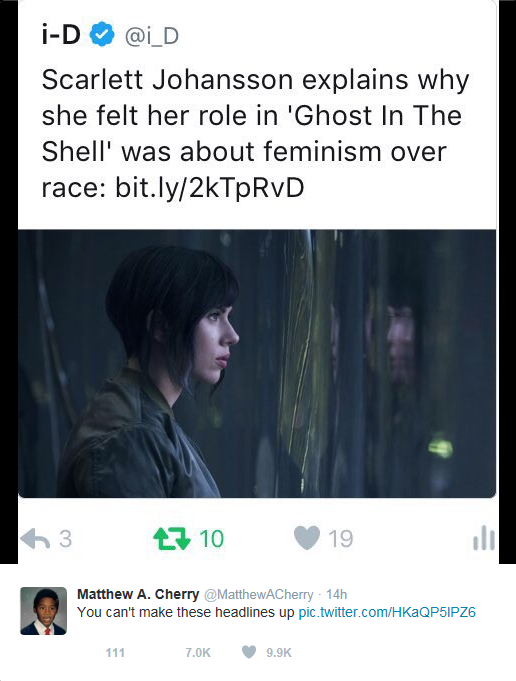Open the i-D account name
The image size is (516, 681).
click(x=61, y=35)
